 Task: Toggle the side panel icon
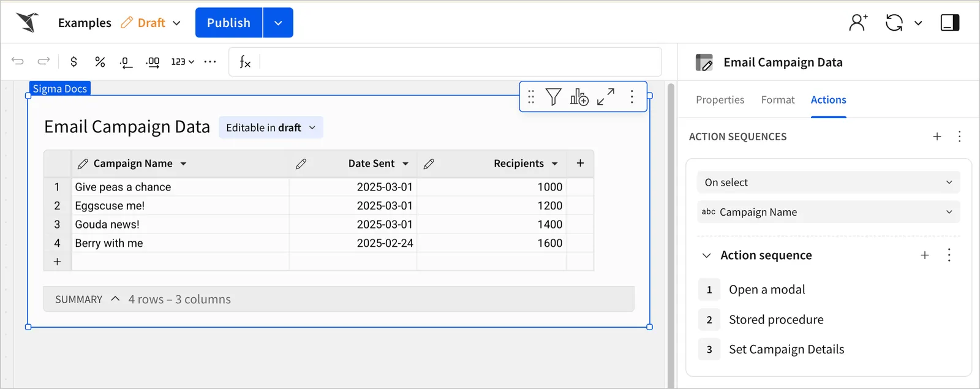pos(950,23)
